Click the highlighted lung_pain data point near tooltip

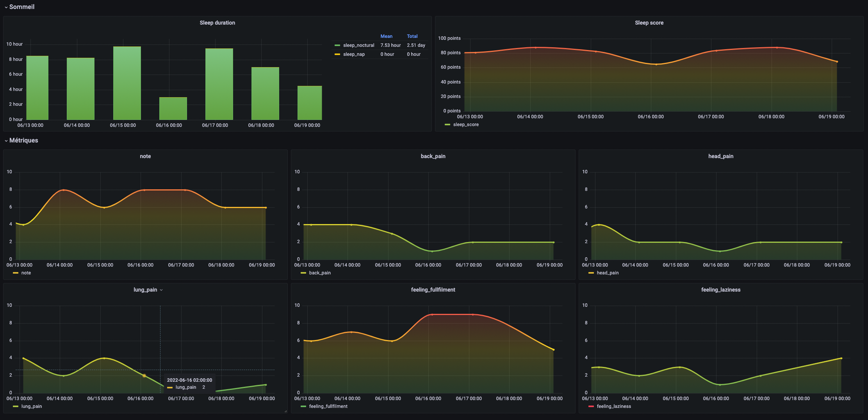pos(144,376)
